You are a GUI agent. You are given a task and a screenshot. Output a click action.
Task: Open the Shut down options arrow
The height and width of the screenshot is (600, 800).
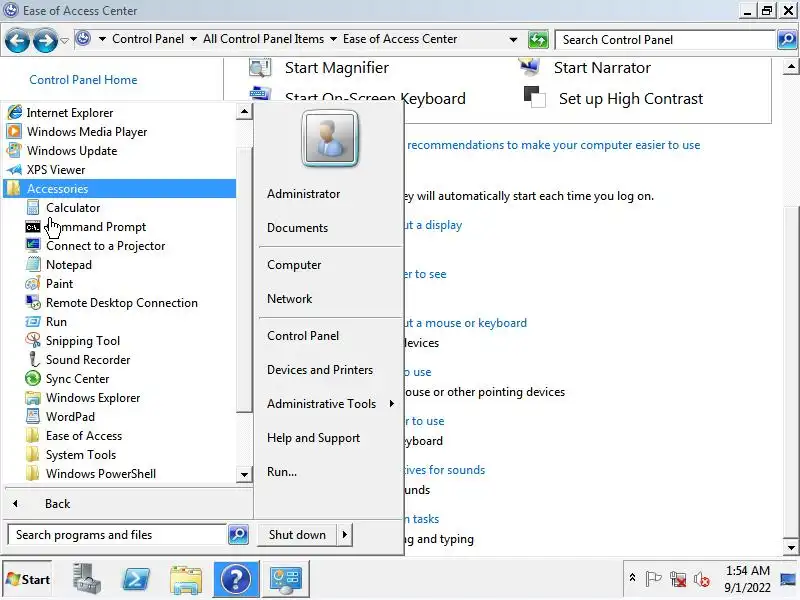pyautogui.click(x=345, y=535)
